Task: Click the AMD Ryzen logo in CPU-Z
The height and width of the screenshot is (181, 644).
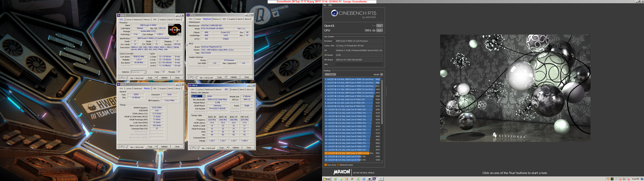Action: click(174, 30)
